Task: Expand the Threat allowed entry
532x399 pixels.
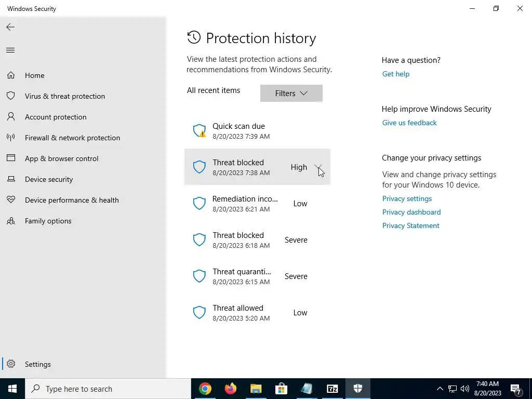Action: [x=257, y=313]
